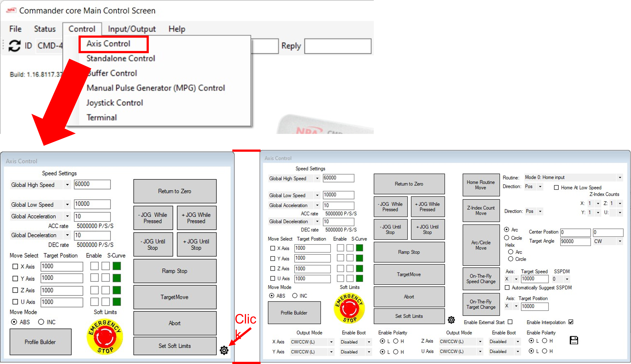The image size is (631, 364).
Task: Open the Input/Output menu
Action: click(x=132, y=29)
